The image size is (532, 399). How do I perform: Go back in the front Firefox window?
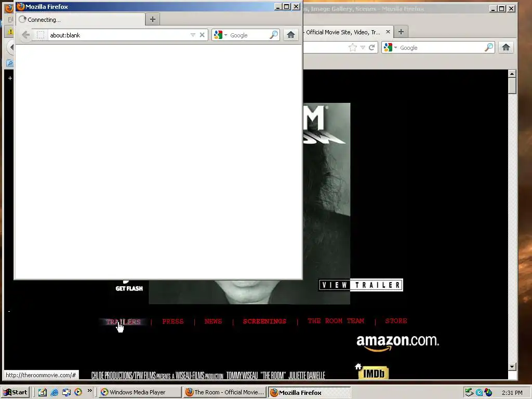click(25, 35)
